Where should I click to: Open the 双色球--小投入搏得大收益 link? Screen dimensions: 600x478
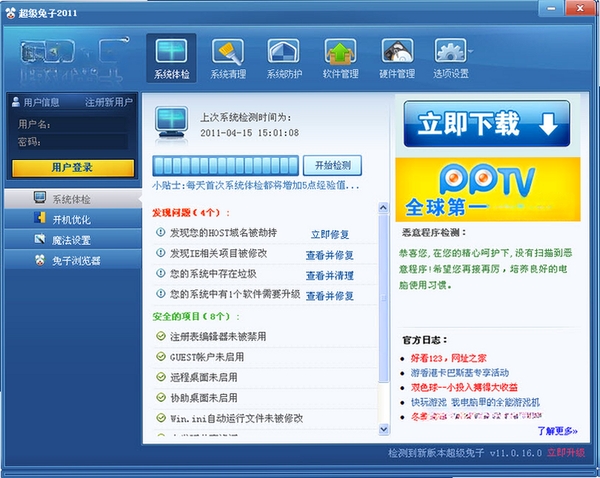tap(464, 387)
